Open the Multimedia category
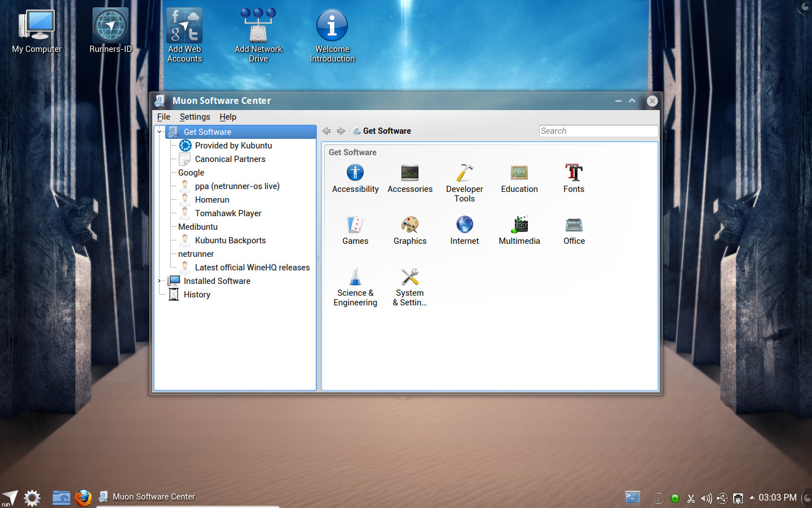The image size is (812, 508). click(x=519, y=230)
